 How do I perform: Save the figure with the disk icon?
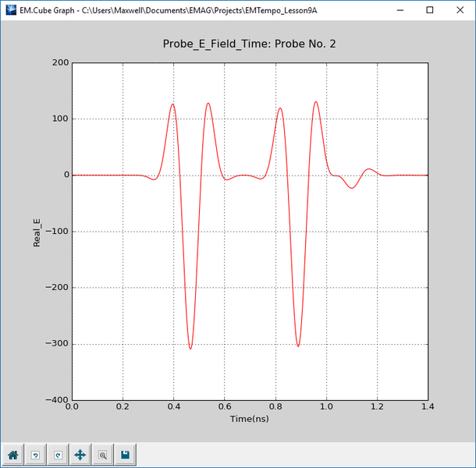125,455
